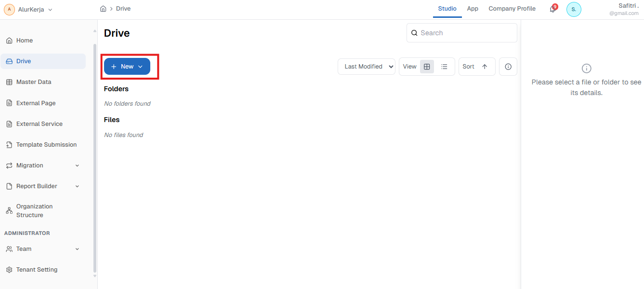Toggle the Sort direction arrow button
644x289 pixels.
coord(485,67)
